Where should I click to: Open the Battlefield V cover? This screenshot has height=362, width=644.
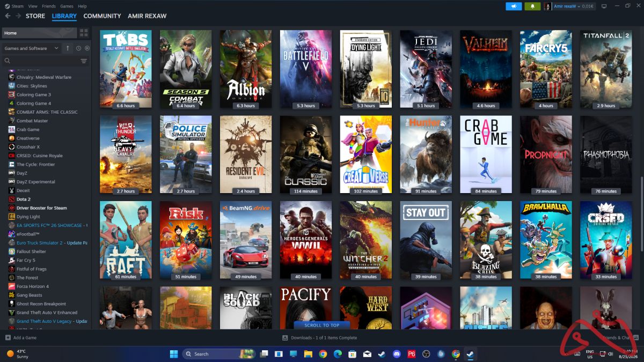(x=306, y=69)
